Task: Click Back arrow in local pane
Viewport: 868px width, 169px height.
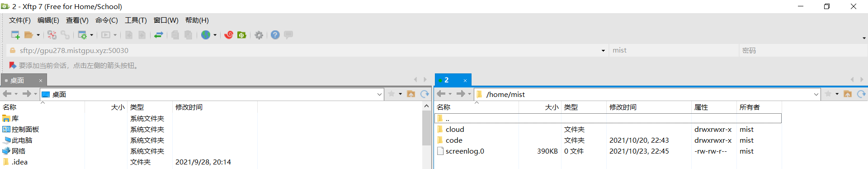Action: click(7, 94)
